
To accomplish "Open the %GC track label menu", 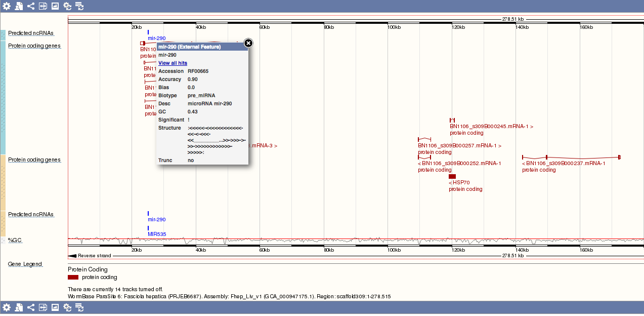I will (13, 240).
